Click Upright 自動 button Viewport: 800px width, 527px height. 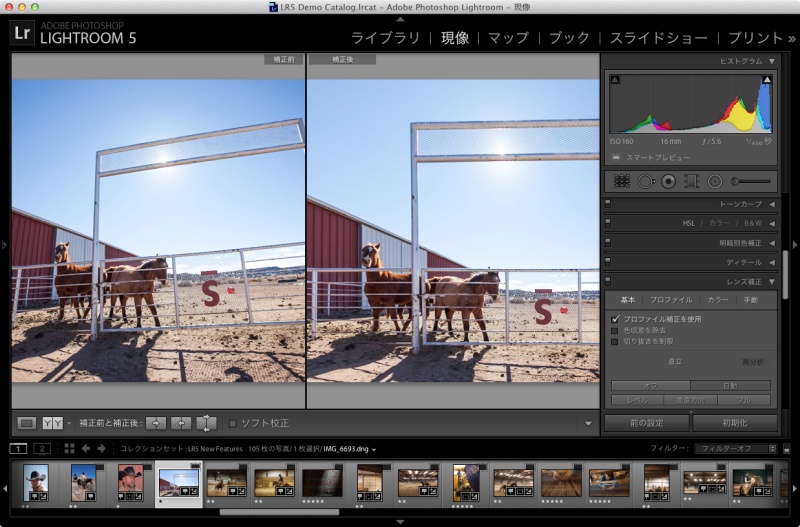coord(730,386)
